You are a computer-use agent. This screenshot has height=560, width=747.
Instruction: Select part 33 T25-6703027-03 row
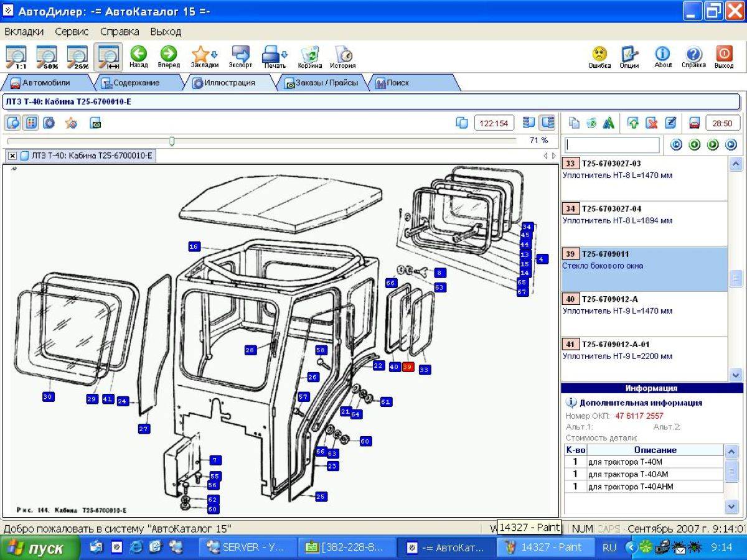pyautogui.click(x=644, y=179)
